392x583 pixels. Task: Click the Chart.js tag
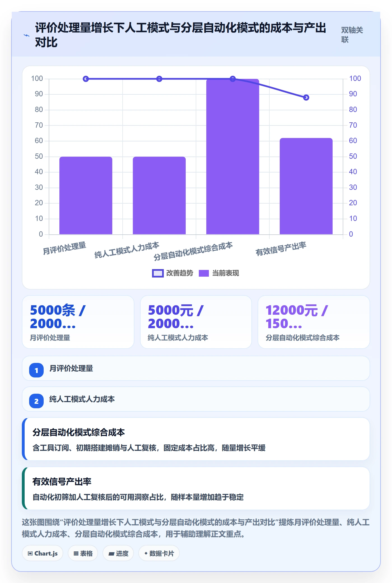pos(43,553)
